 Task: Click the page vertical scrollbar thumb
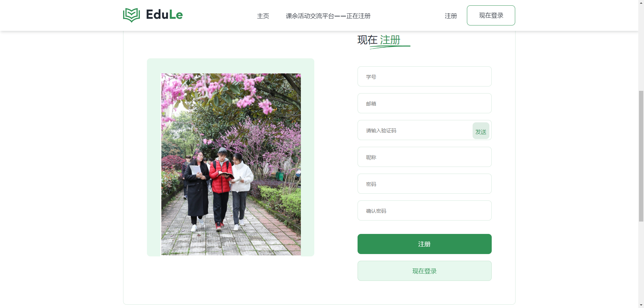641,156
